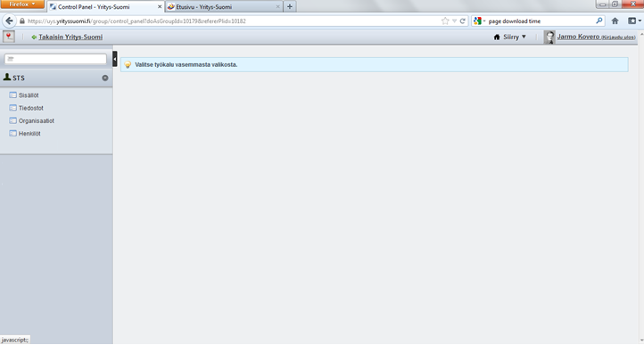Switch to Etusivu - Yritys-Suomi tab
The height and width of the screenshot is (345, 644).
pos(224,7)
